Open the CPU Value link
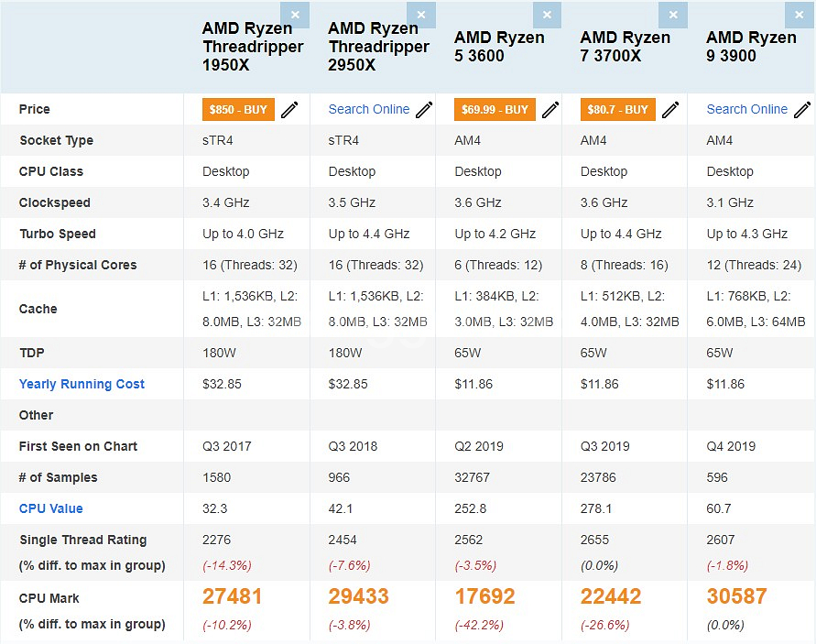The height and width of the screenshot is (644, 816). click(50, 508)
